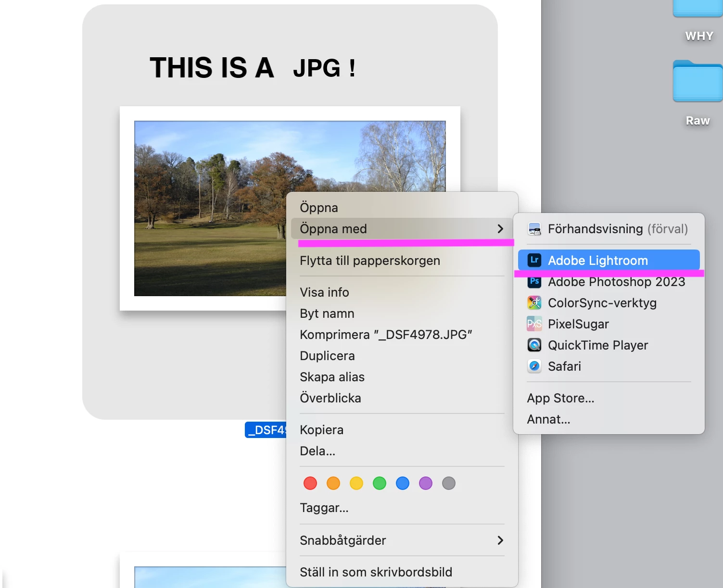Apply the yellow tag color
This screenshot has width=723, height=588.
pyautogui.click(x=356, y=483)
